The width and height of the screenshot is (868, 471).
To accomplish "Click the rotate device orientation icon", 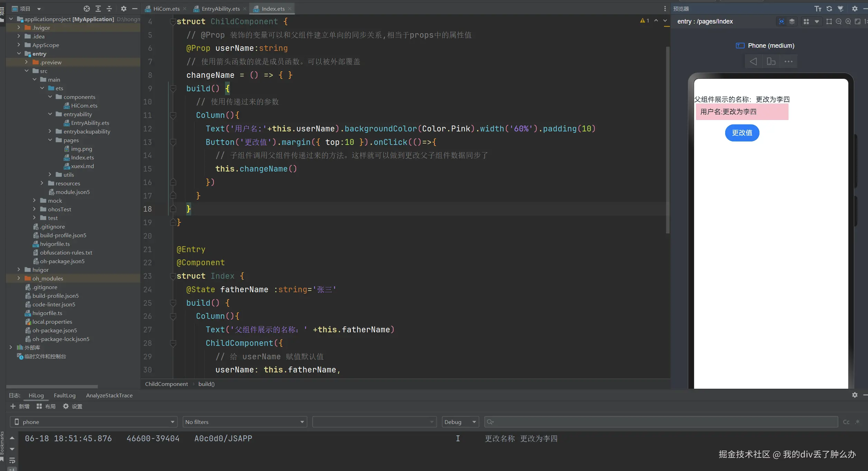I will click(771, 62).
